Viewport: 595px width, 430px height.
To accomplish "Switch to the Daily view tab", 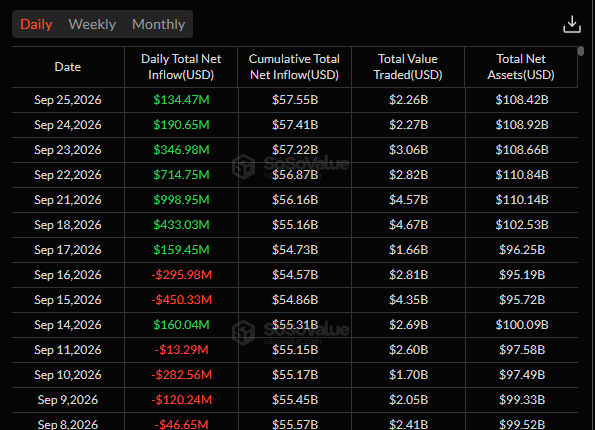I will point(36,24).
